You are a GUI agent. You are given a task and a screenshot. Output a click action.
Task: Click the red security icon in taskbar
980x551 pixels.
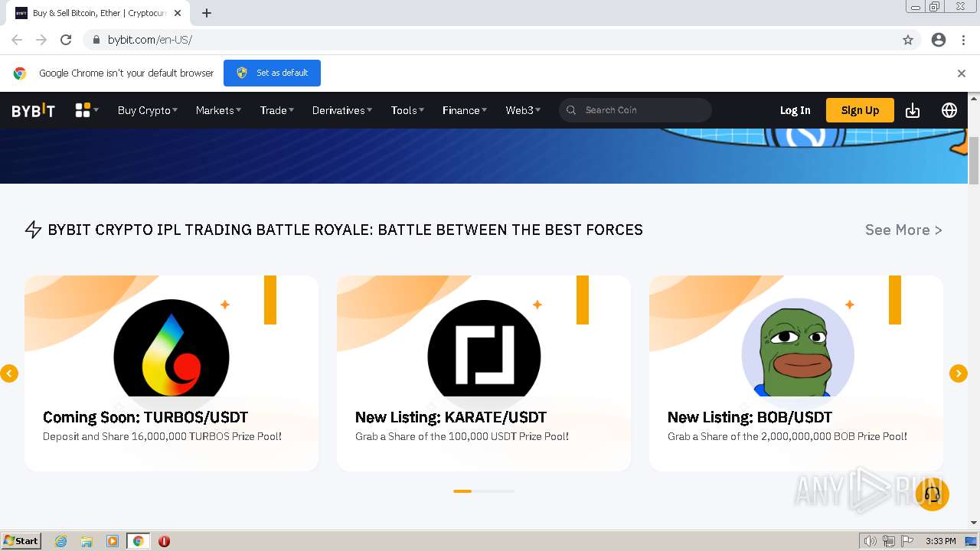coord(164,541)
